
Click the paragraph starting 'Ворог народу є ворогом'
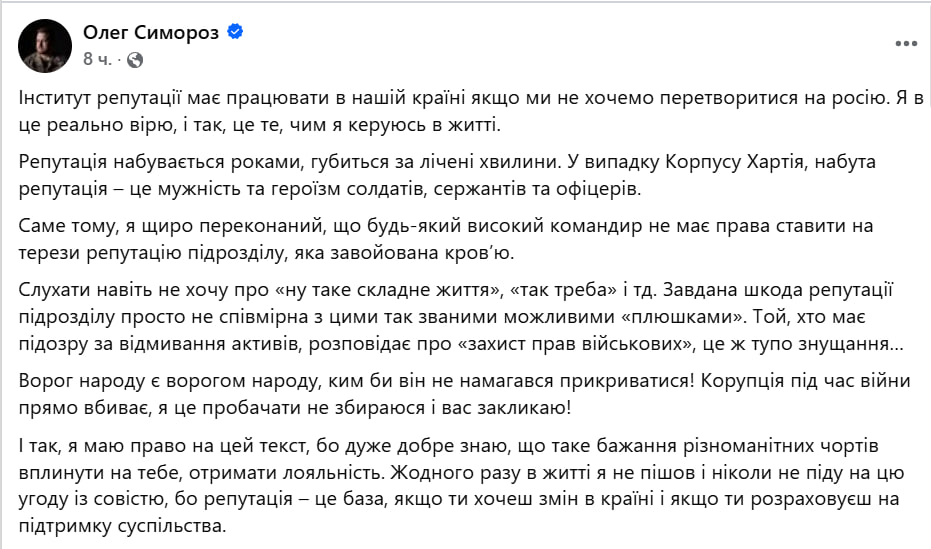coord(464,394)
